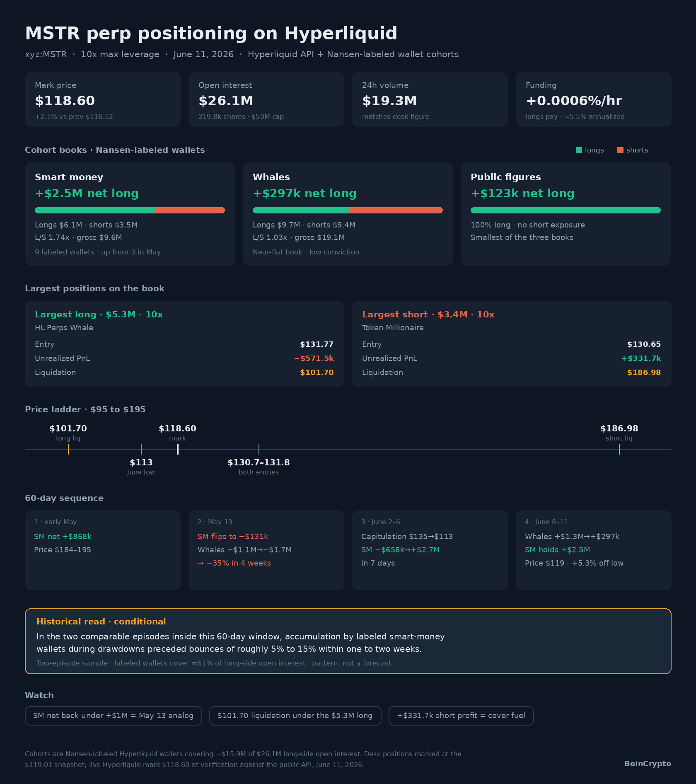Screen dimensions: 696x784
Task: Click 'Price ladder · $95 to $195' heading
Action: [x=85, y=409]
